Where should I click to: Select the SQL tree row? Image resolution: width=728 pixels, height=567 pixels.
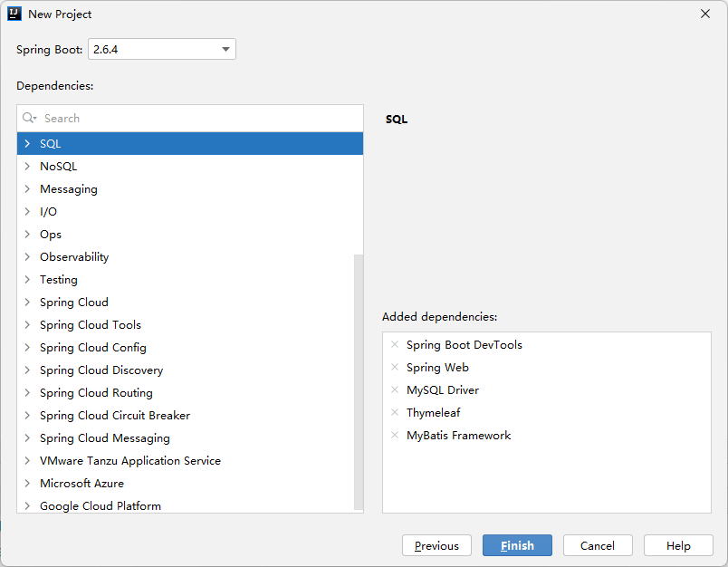(x=190, y=143)
